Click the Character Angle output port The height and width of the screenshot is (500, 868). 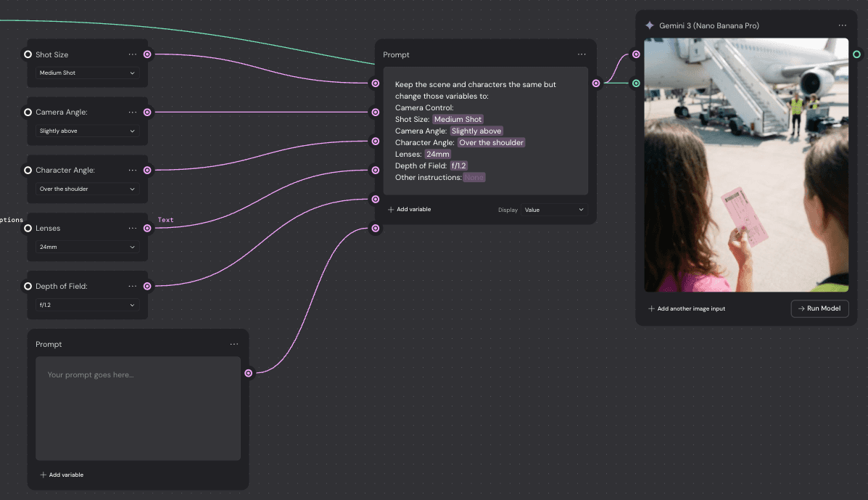[147, 170]
